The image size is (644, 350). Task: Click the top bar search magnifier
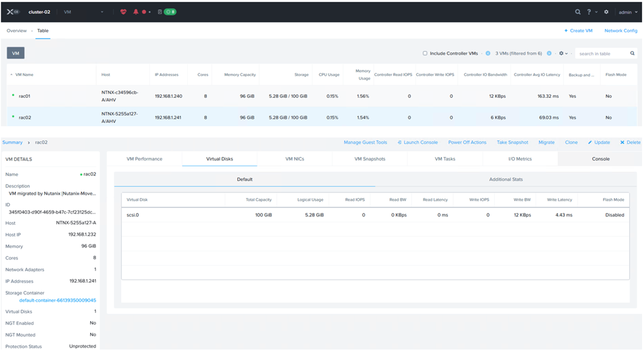(577, 12)
